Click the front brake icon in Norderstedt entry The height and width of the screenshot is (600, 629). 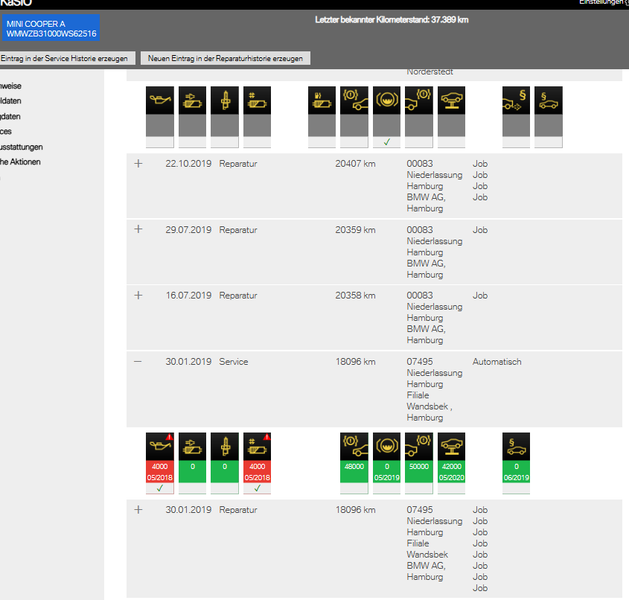click(x=354, y=100)
